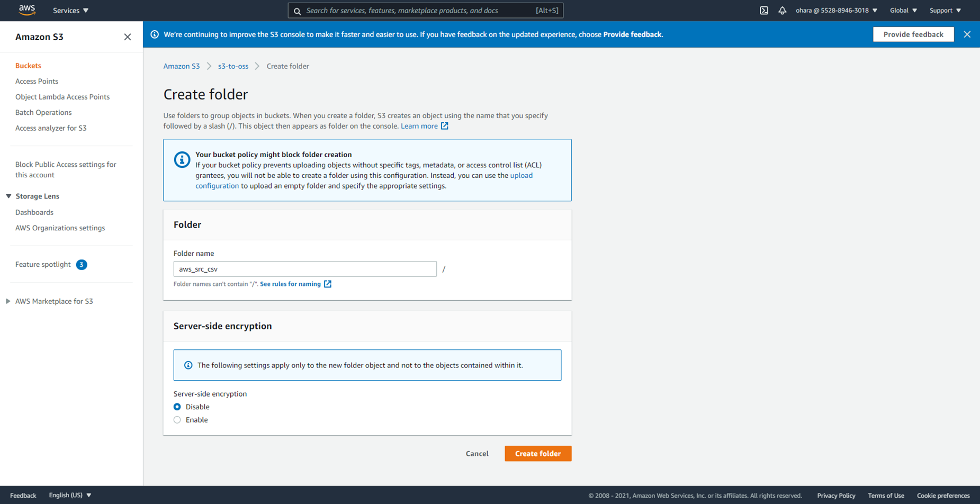Screen dimensions: 980x504
Task: Open the Terms of Use link
Action: click(x=886, y=496)
